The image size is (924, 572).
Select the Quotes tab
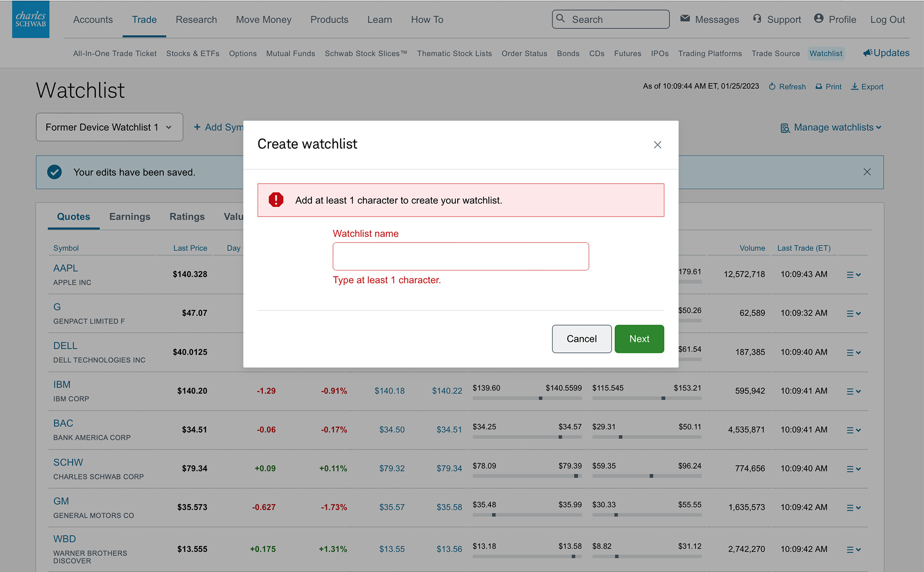pos(74,216)
